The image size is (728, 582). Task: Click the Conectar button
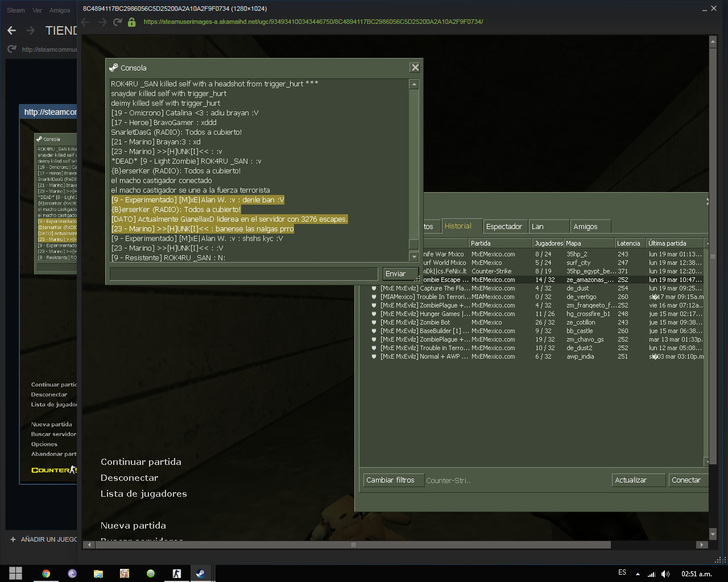tap(688, 480)
